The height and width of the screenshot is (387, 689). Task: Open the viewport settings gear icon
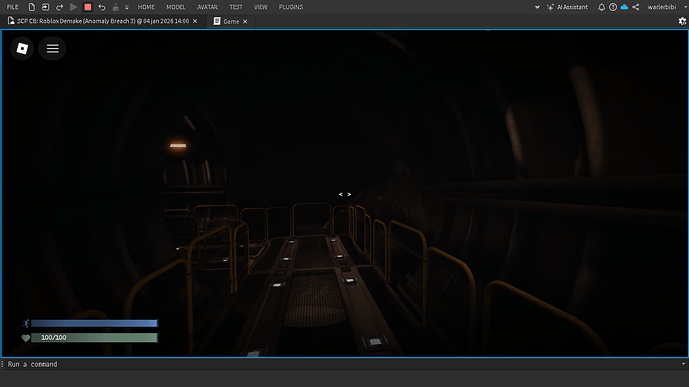pos(682,21)
